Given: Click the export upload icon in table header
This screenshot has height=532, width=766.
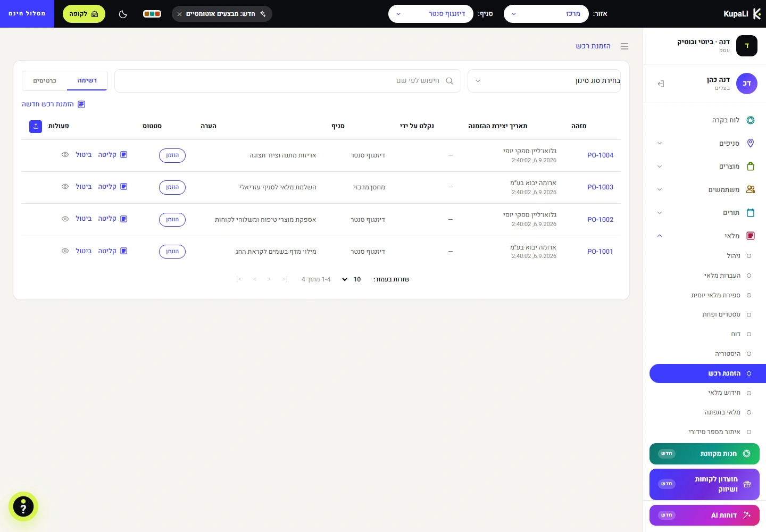Looking at the screenshot, I should click(36, 126).
